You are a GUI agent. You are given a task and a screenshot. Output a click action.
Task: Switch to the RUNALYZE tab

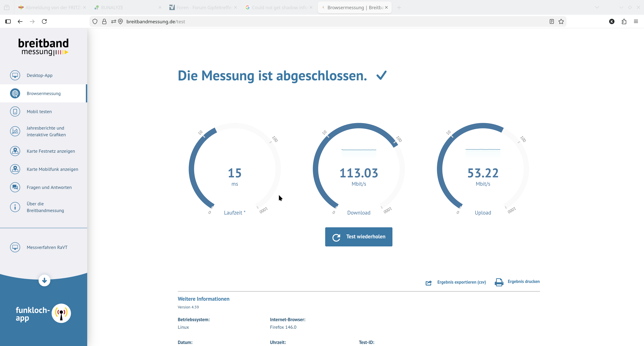(112, 8)
